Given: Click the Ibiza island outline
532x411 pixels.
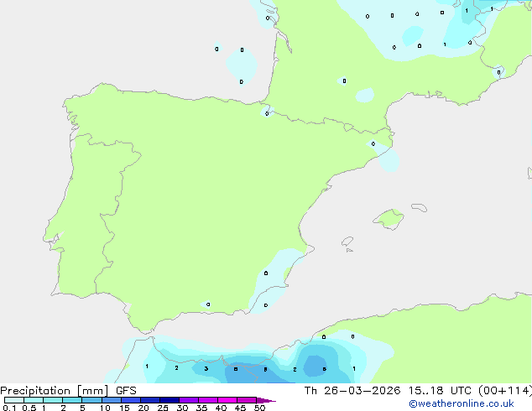Looking at the screenshot, I should click(347, 242).
